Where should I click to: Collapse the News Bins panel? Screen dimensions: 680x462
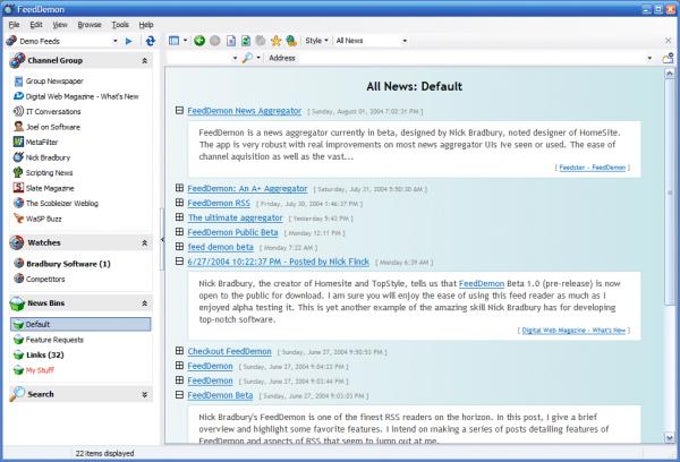click(144, 303)
